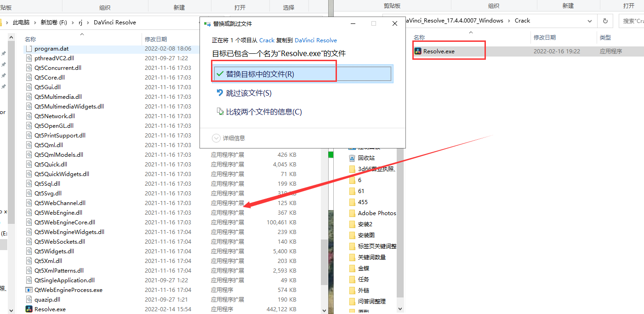Image resolution: width=644 pixels, height=314 pixels.
Task: Select the file named Qt5WebEngineCore.dll
Action: 65,223
